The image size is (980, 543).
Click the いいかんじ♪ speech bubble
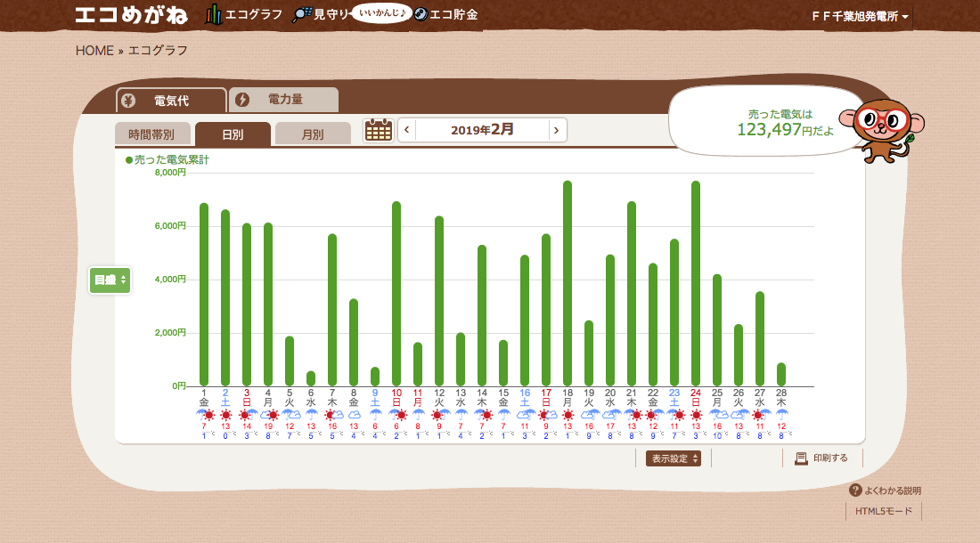(x=382, y=12)
